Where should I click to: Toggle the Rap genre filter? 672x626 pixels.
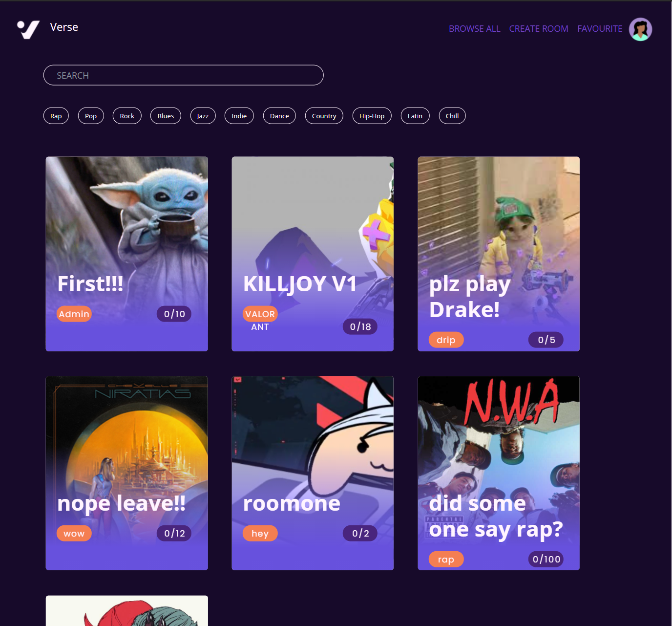pos(56,116)
